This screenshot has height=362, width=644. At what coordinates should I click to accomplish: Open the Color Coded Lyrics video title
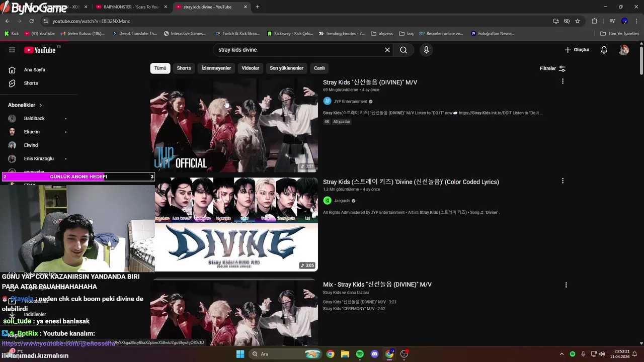411,182
